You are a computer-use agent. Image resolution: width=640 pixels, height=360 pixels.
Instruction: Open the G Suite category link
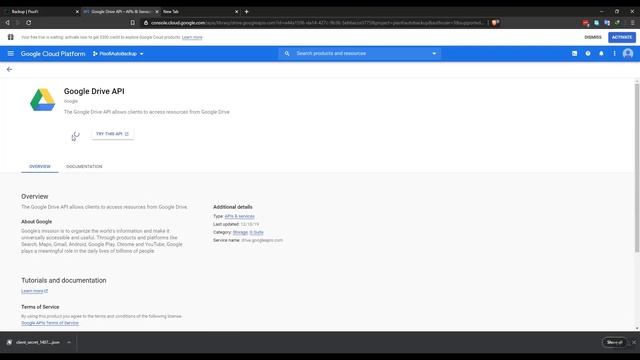coord(257,232)
